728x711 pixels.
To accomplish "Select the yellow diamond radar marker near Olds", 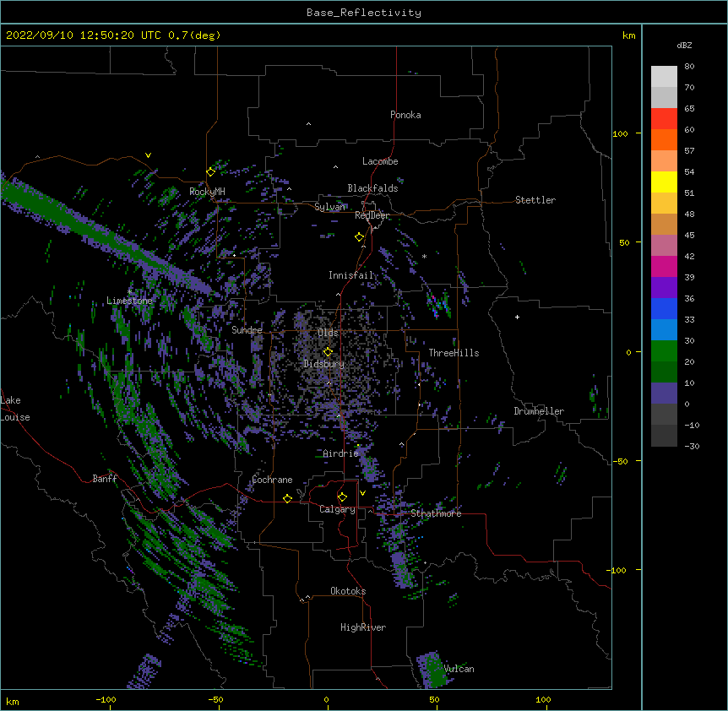I will coord(329,352).
